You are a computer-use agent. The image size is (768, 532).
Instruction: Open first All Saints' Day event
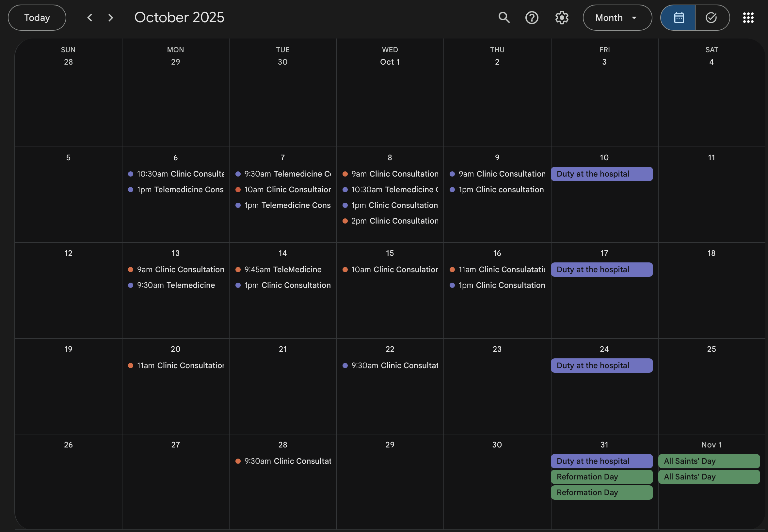pyautogui.click(x=709, y=461)
